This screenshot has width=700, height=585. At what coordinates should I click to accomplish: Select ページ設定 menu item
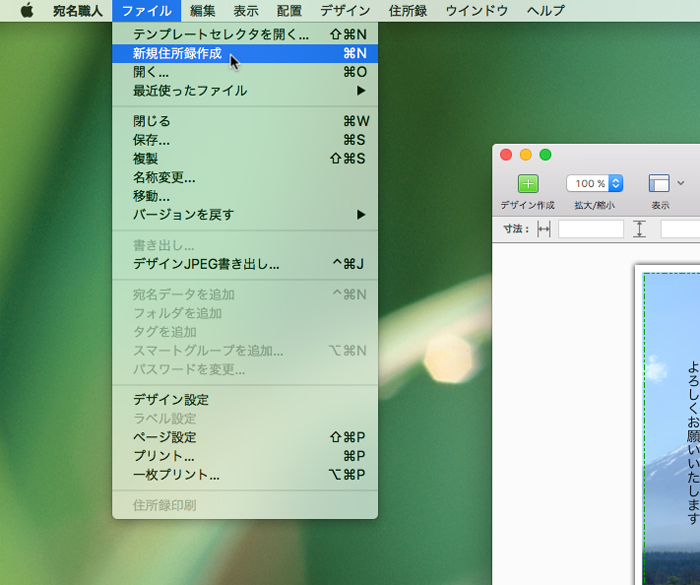click(x=164, y=437)
